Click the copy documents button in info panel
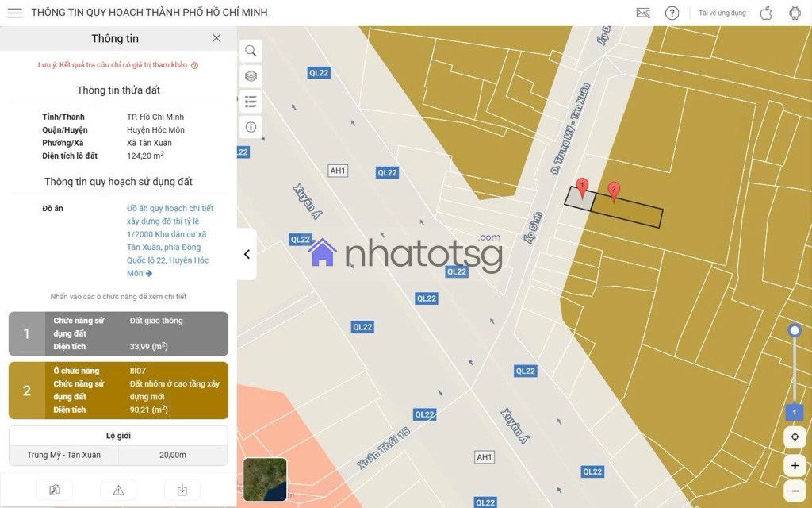812x508 pixels. [55, 490]
